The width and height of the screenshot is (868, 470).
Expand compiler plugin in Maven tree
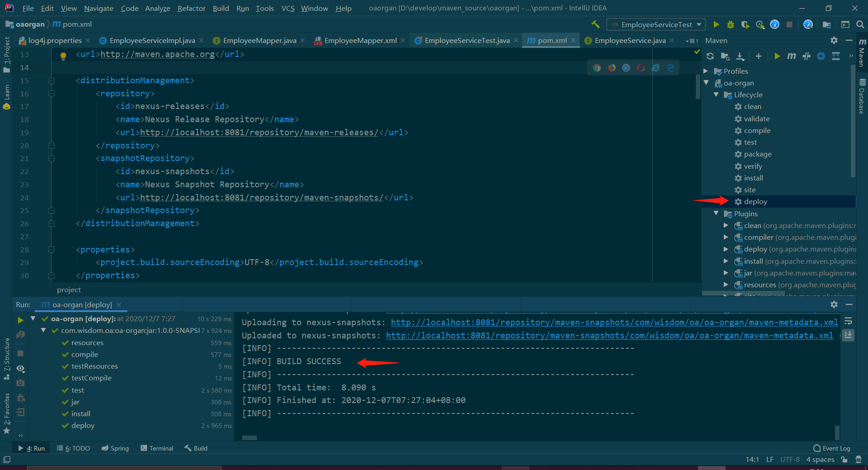726,237
